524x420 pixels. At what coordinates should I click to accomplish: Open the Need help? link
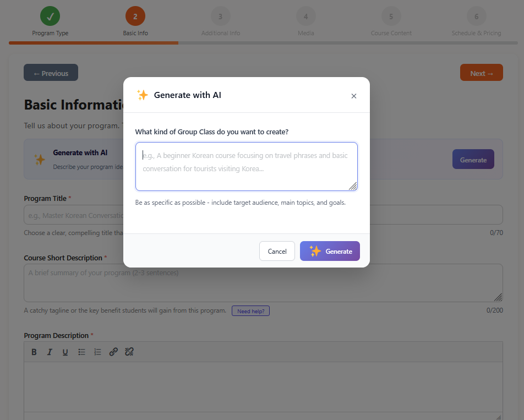pyautogui.click(x=250, y=311)
